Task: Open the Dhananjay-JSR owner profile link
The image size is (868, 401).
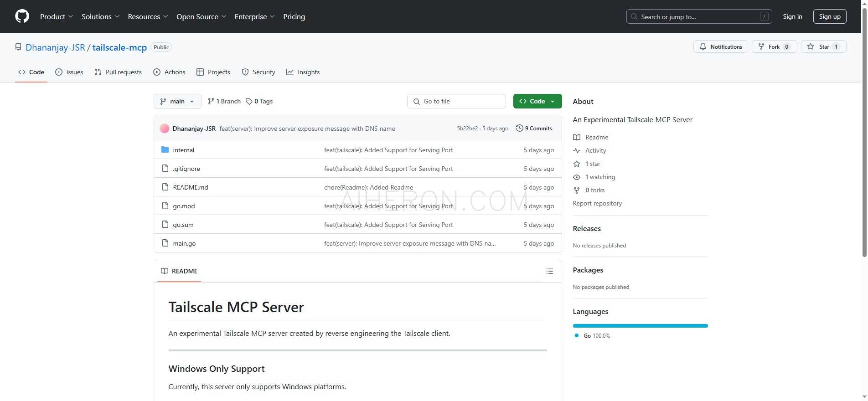Action: coord(55,47)
